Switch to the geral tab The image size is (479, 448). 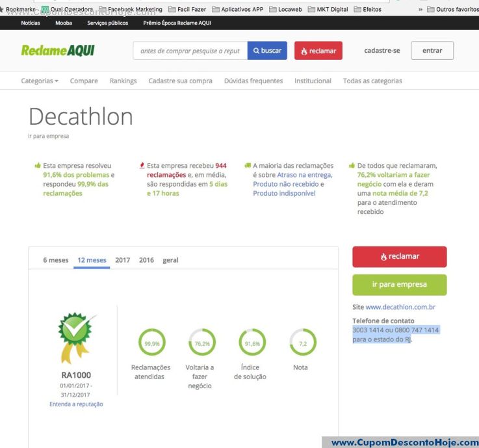pos(170,260)
